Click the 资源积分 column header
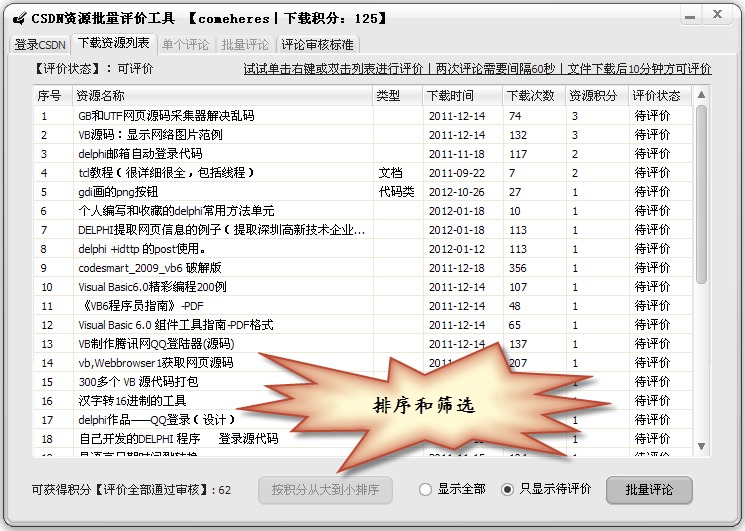 597,95
